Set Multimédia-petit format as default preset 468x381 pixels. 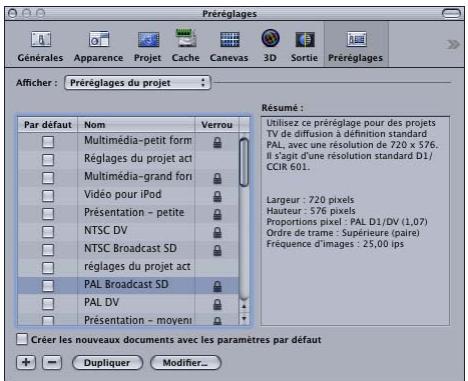click(x=48, y=142)
